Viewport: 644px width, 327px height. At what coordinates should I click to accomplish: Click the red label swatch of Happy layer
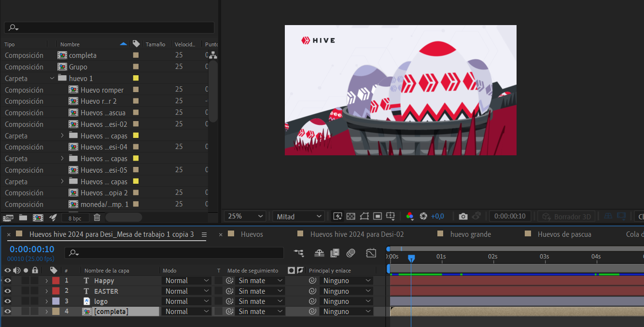(56, 281)
